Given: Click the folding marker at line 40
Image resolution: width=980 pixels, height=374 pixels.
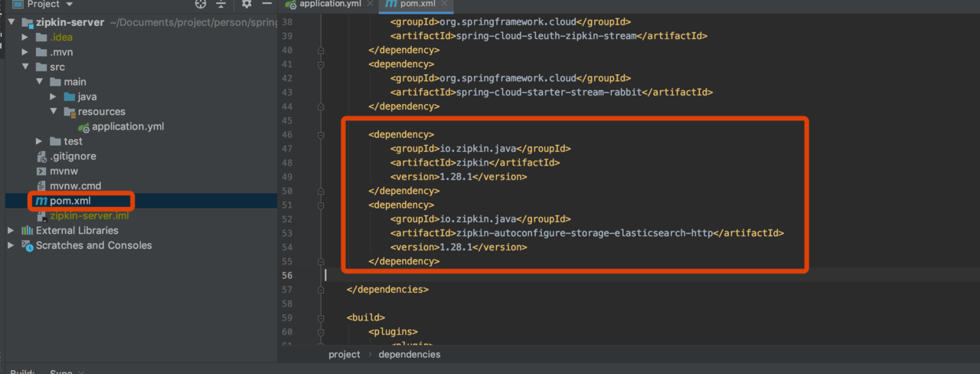Looking at the screenshot, I should 322,50.
